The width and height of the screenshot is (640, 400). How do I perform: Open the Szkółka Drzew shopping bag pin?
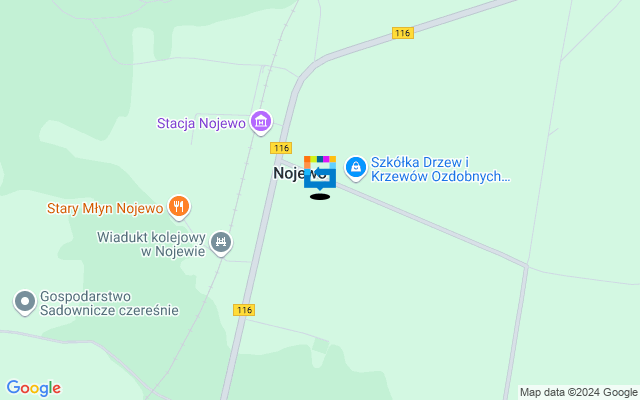(x=356, y=168)
